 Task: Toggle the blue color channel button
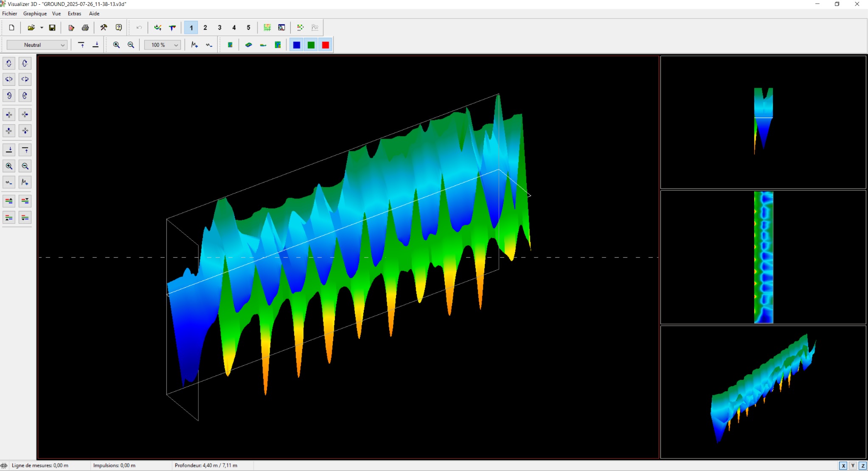coord(297,45)
